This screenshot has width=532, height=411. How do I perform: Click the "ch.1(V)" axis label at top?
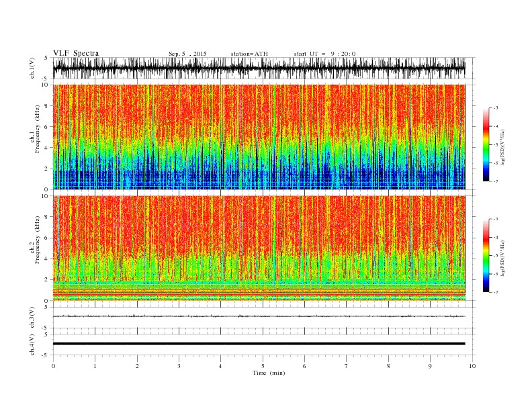tap(32, 68)
